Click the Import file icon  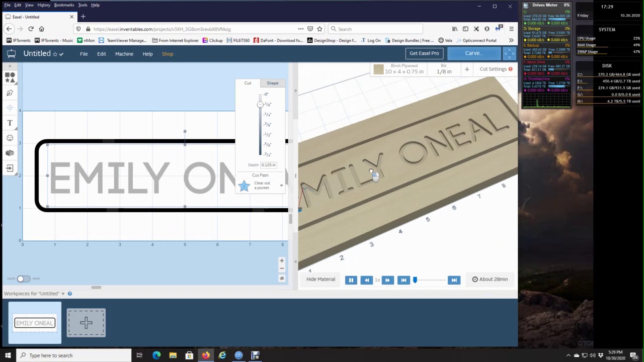pos(10,168)
